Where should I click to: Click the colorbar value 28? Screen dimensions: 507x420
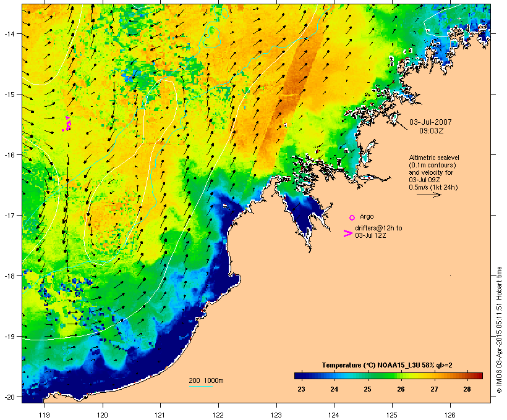[x=467, y=389]
